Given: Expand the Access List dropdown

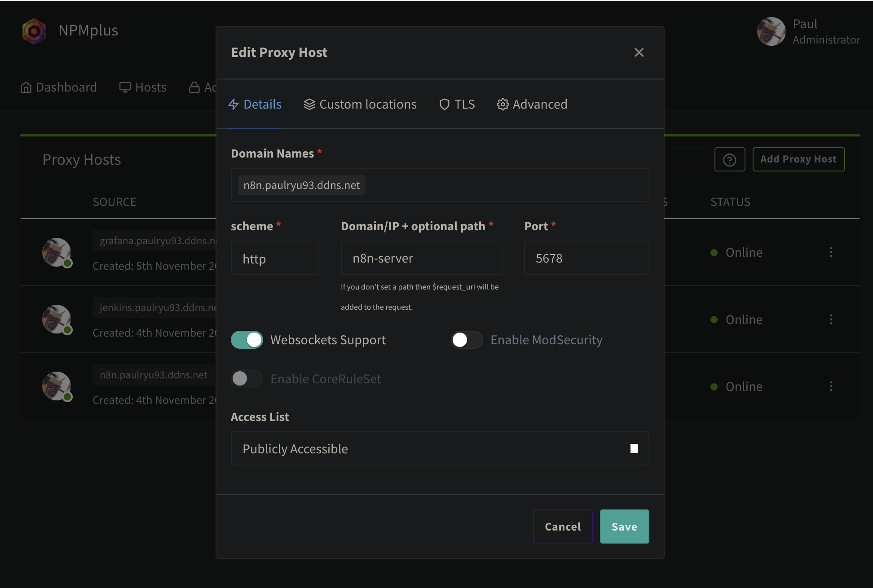Looking at the screenshot, I should click(439, 448).
